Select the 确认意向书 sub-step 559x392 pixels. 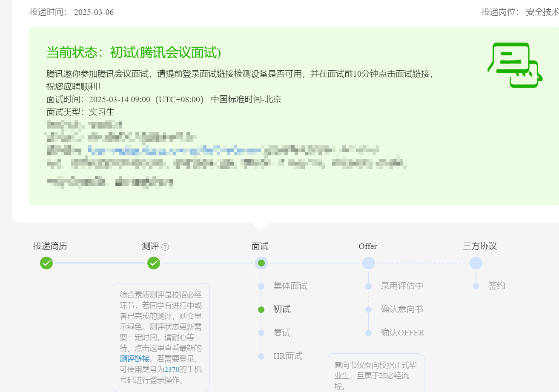coord(402,309)
